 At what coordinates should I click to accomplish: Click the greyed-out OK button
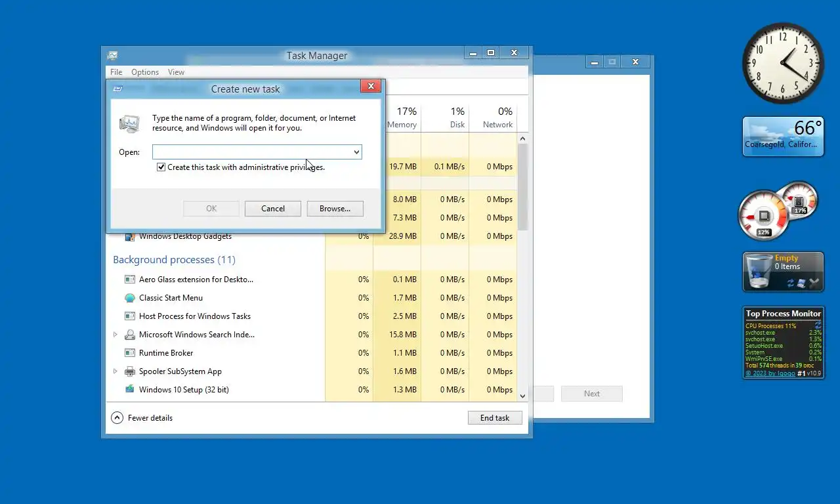(211, 209)
